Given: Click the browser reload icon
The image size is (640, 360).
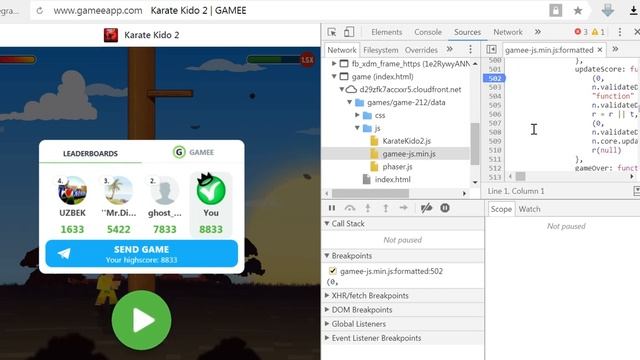Looking at the screenshot, I should 40,11.
